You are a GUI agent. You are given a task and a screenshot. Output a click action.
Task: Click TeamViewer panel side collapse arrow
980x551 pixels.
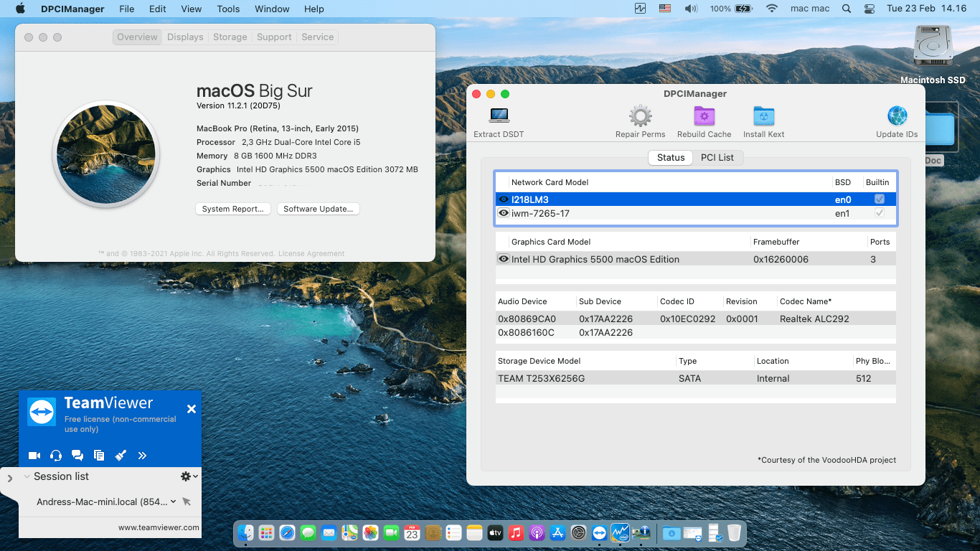point(9,478)
